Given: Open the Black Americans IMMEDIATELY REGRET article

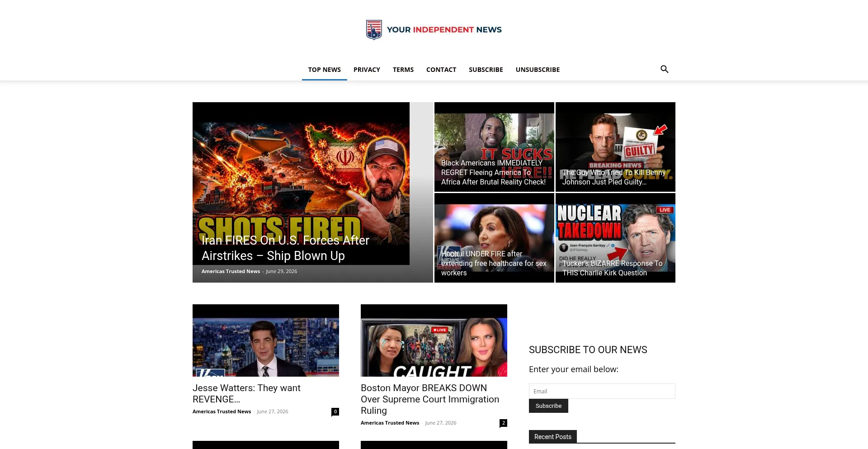Looking at the screenshot, I should click(494, 172).
